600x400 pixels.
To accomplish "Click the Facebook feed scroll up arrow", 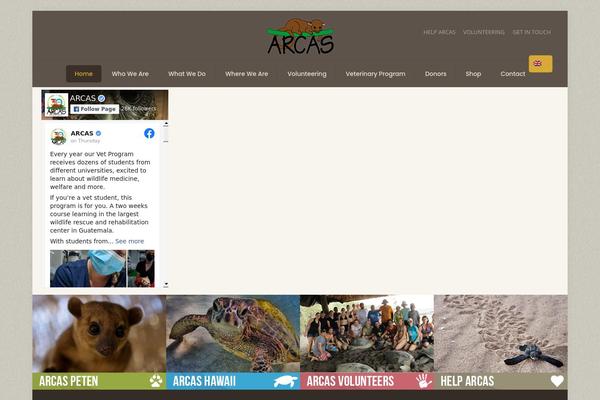I will click(x=166, y=124).
